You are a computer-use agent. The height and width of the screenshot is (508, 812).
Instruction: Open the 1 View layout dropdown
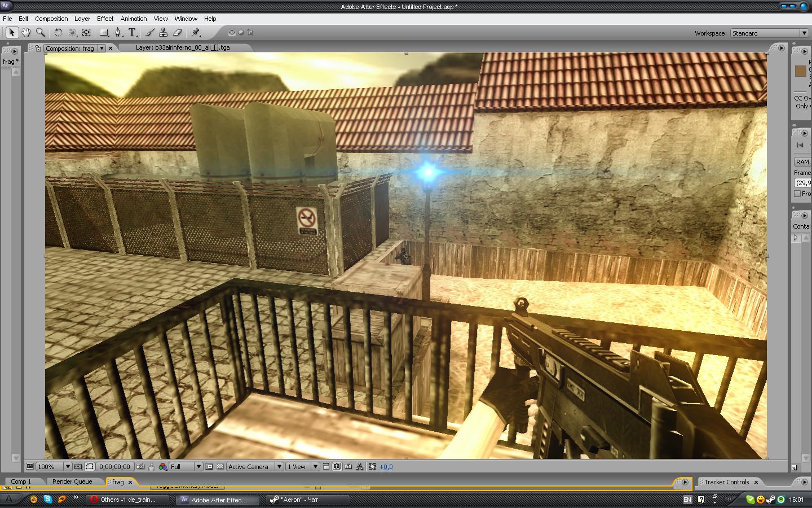302,467
